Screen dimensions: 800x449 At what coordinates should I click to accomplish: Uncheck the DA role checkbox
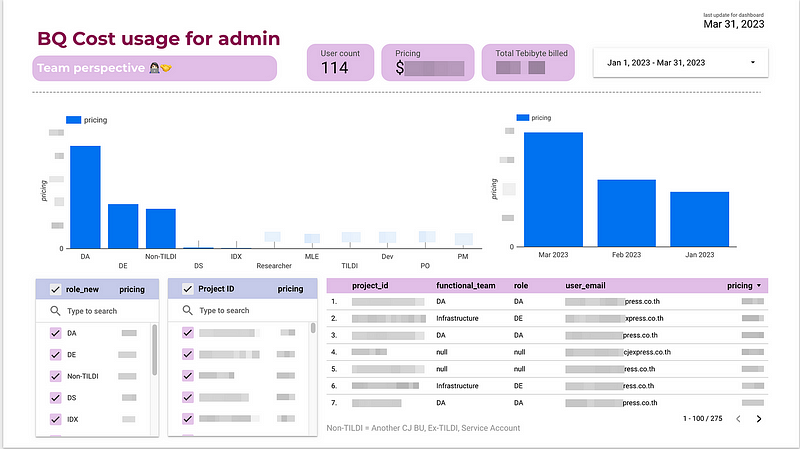(x=55, y=332)
